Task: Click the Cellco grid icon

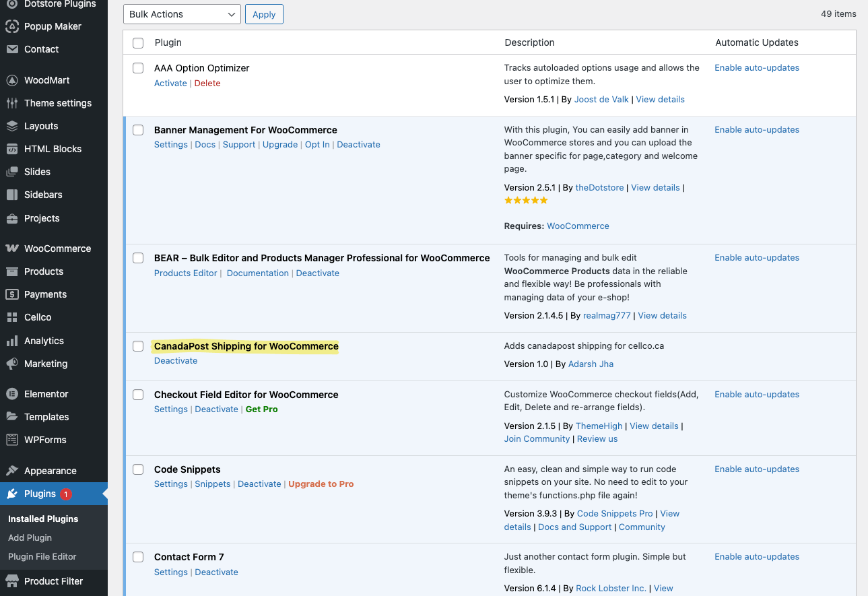Action: pyautogui.click(x=11, y=317)
